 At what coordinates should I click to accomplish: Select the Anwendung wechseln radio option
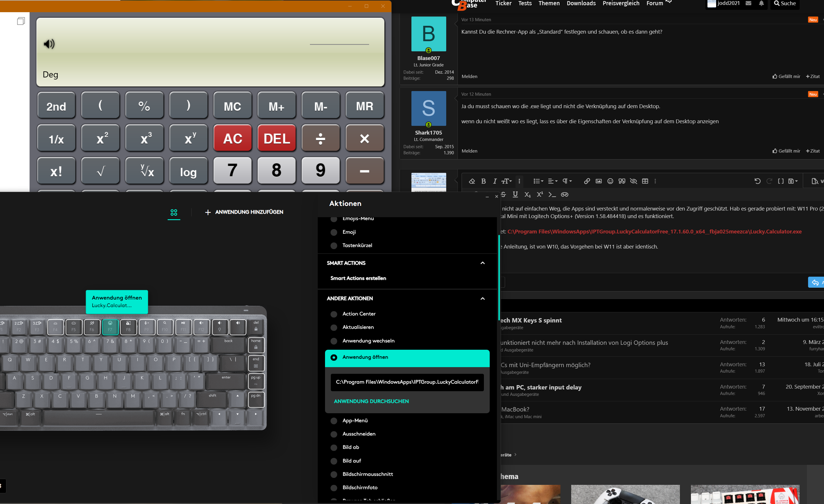334,341
